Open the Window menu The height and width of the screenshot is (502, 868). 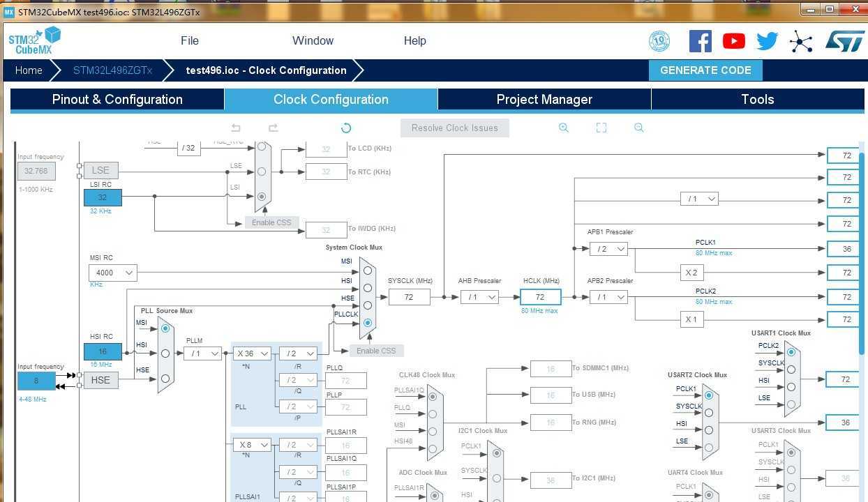313,40
